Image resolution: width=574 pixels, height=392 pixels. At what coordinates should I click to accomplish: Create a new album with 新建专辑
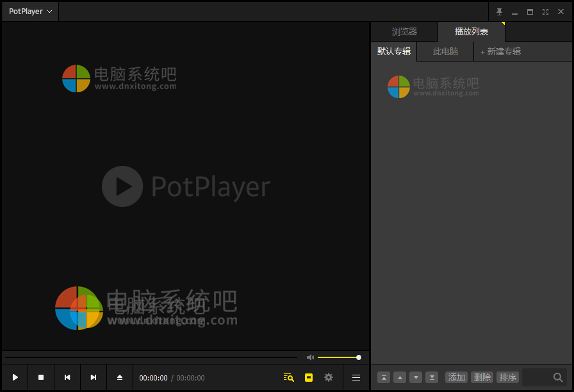pyautogui.click(x=501, y=52)
